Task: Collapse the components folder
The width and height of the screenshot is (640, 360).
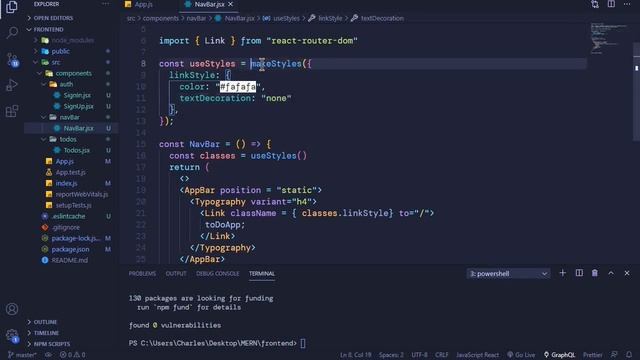Action: (x=73, y=73)
